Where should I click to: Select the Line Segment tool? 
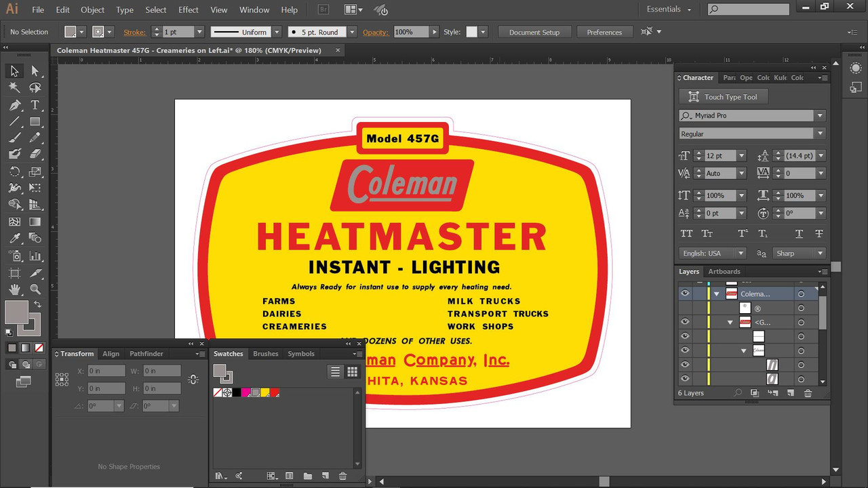pyautogui.click(x=14, y=122)
